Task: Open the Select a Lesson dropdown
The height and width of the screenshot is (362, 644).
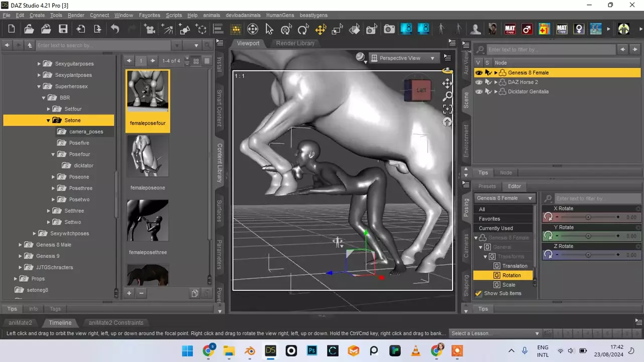Action: (x=495, y=333)
